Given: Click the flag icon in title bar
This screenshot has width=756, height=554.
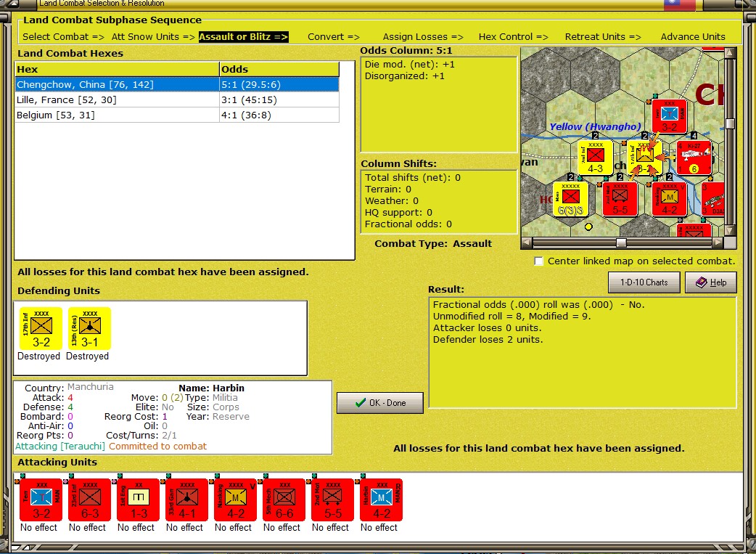Looking at the screenshot, I should (679, 5).
